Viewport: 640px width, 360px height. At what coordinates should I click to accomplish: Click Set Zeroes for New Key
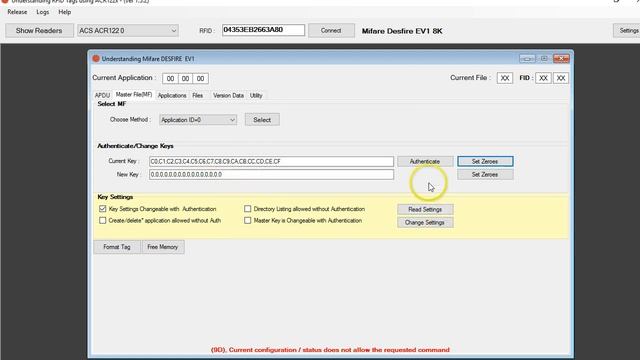[x=485, y=175]
